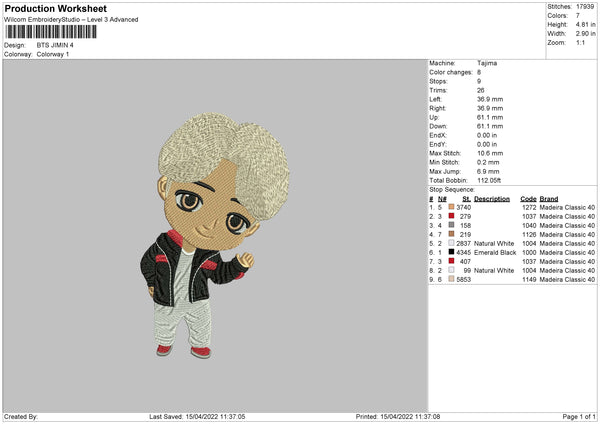Click Wilcom EmbroideryStudio Level 3 Advanced subtitle
The width and height of the screenshot is (600, 424).
71,20
